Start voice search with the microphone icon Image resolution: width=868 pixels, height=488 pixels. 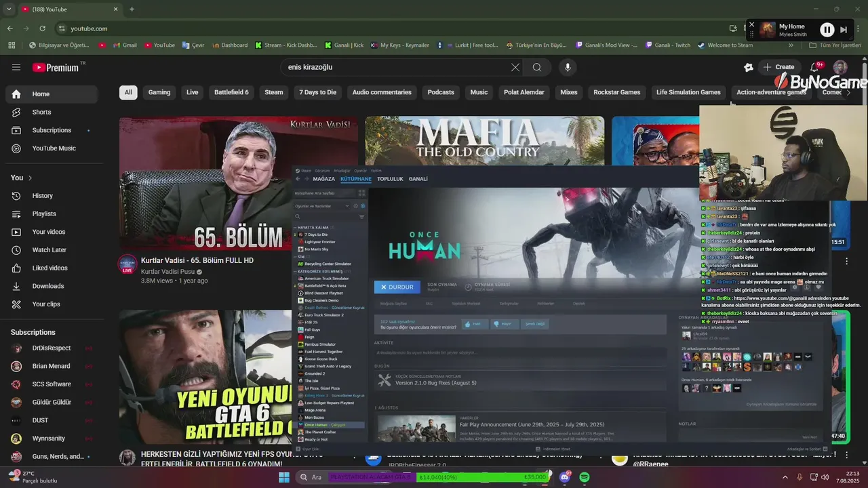click(x=568, y=67)
